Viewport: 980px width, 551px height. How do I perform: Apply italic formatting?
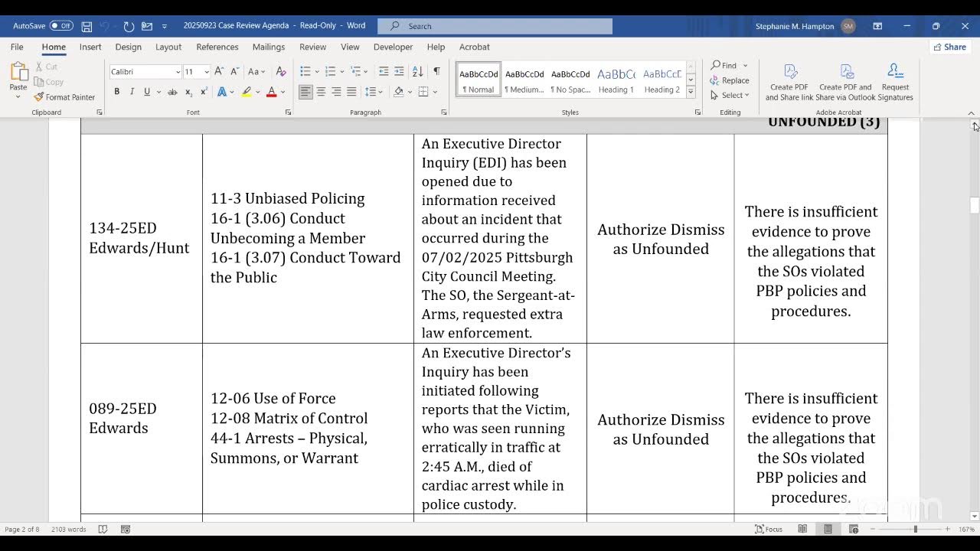tap(132, 92)
